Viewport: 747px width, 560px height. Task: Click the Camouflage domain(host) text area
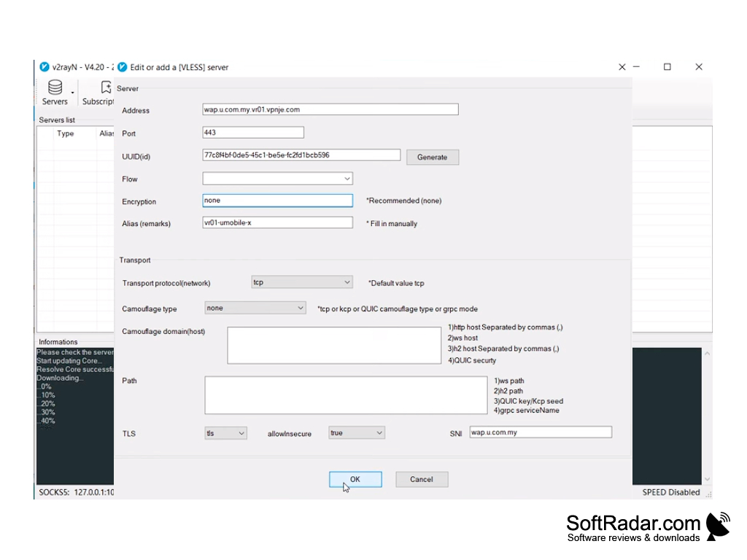coord(334,345)
